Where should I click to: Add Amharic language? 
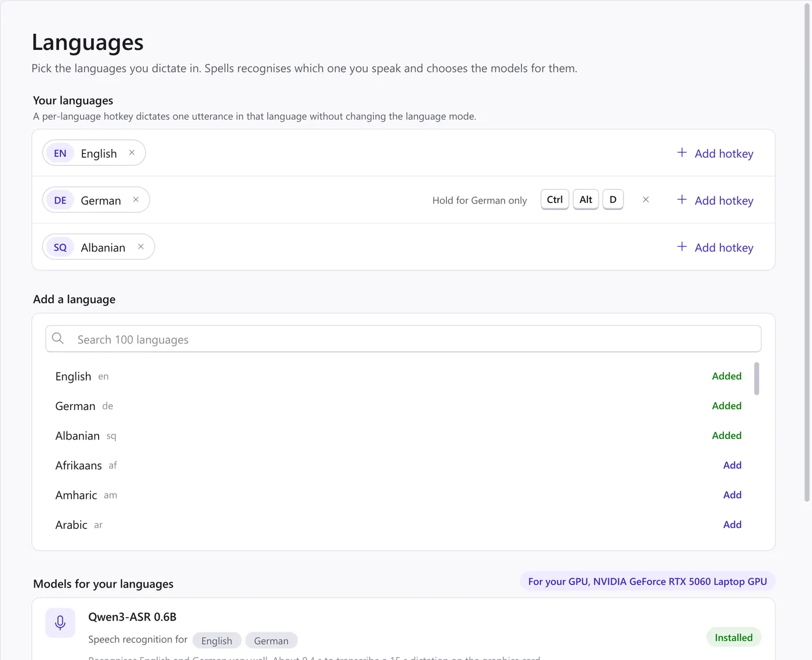732,495
